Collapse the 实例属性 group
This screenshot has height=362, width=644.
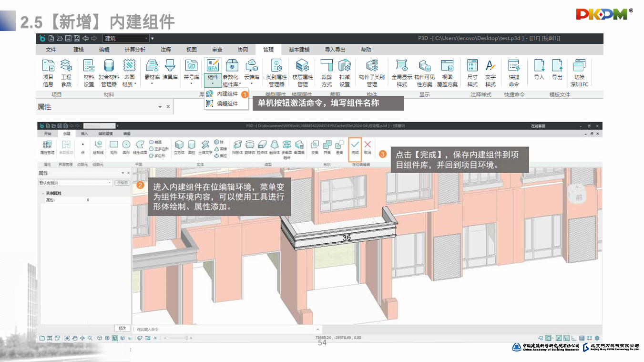[x=42, y=193]
